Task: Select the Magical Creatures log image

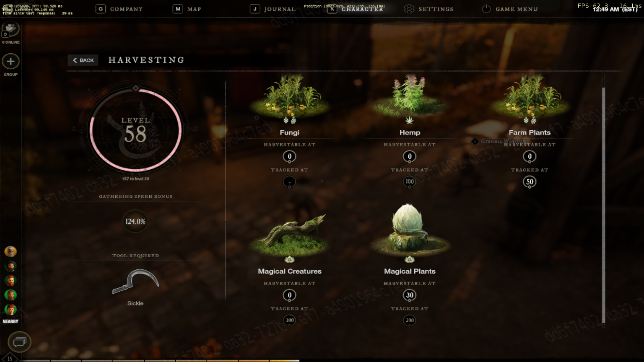Action: [x=290, y=235]
